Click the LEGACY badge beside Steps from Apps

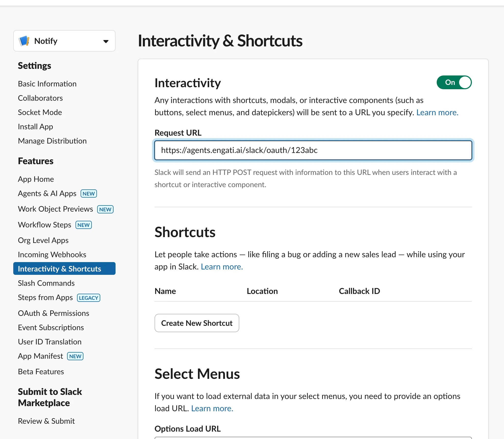point(89,298)
